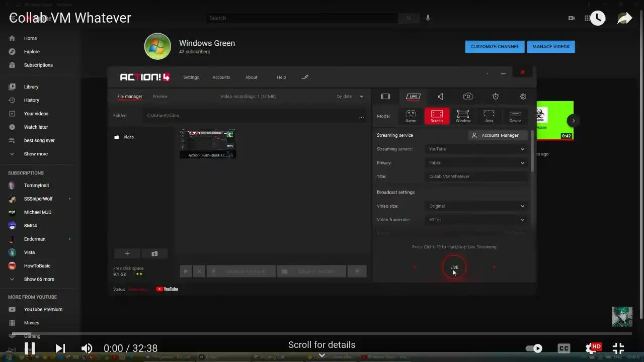The width and height of the screenshot is (644, 362).
Task: Click the Action! settings panel scrollbar
Action: (x=532, y=151)
